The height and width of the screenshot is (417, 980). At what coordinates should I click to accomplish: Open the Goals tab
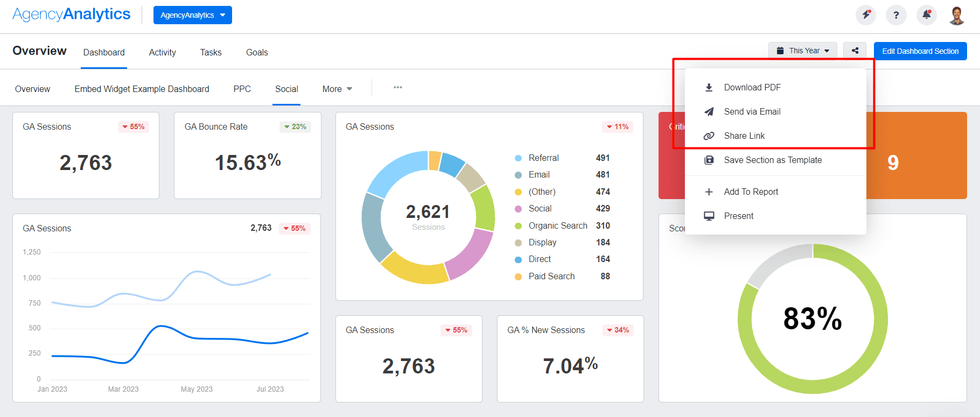tap(257, 52)
